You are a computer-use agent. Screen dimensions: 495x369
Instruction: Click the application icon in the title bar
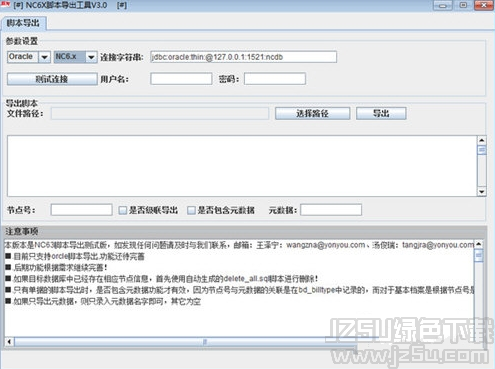point(5,5)
